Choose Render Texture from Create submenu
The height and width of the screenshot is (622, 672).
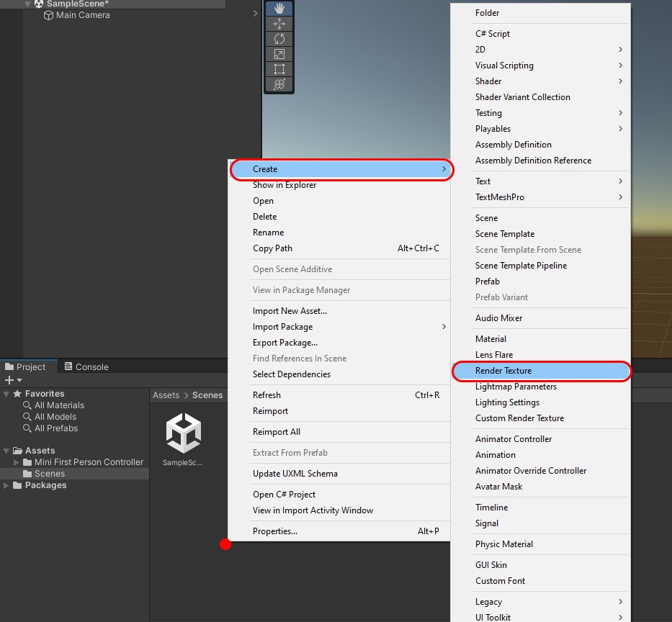pyautogui.click(x=503, y=371)
